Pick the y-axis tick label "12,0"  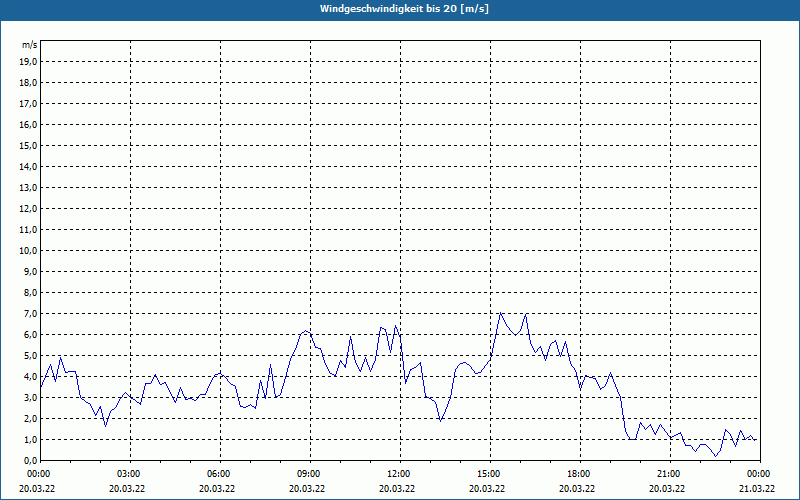(x=29, y=209)
